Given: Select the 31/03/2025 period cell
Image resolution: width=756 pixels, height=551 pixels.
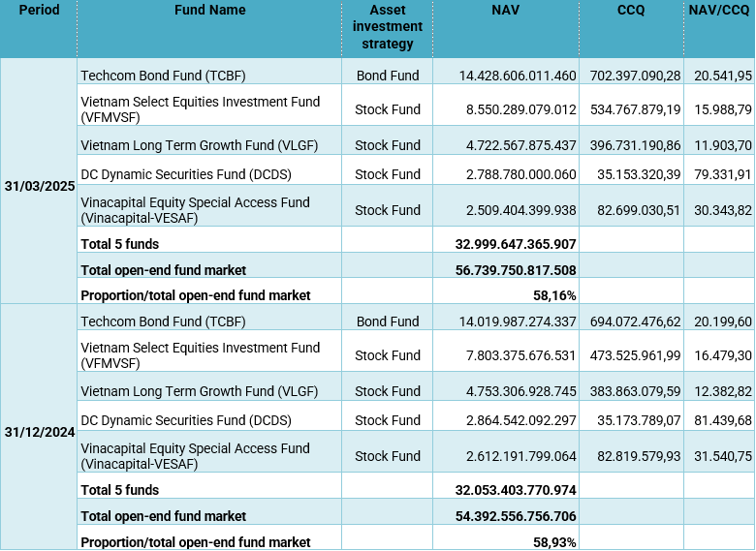Looking at the screenshot, I should pyautogui.click(x=39, y=185).
